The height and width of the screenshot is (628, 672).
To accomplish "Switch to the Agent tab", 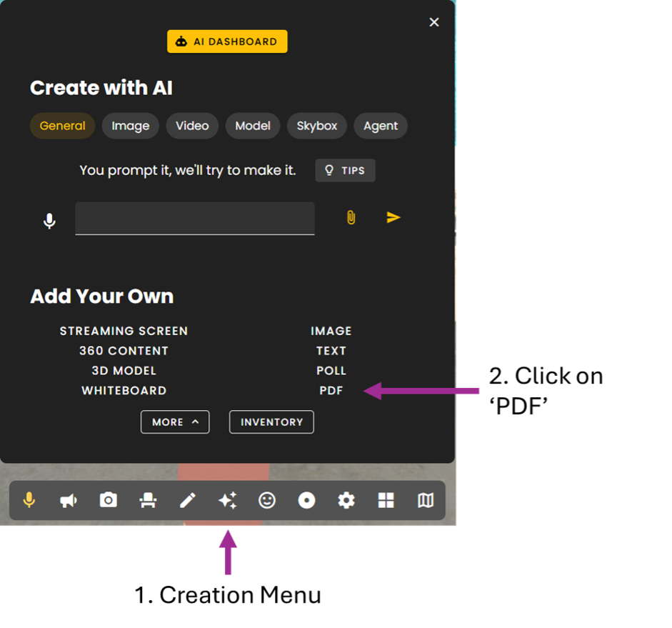I will (381, 126).
